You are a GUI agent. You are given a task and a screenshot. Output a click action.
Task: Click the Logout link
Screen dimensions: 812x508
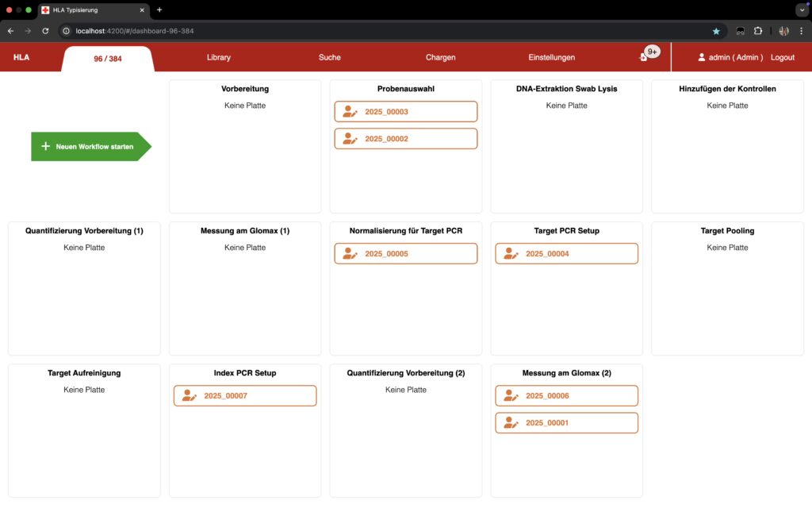click(782, 57)
